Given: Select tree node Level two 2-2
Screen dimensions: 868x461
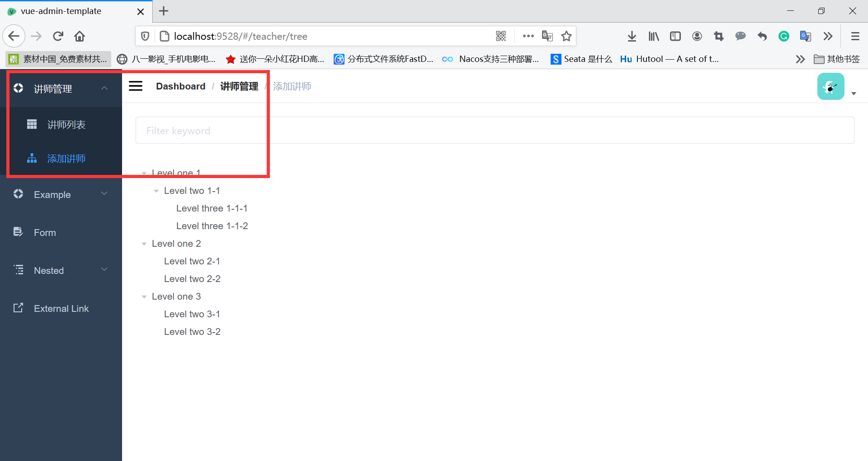Looking at the screenshot, I should [x=192, y=279].
